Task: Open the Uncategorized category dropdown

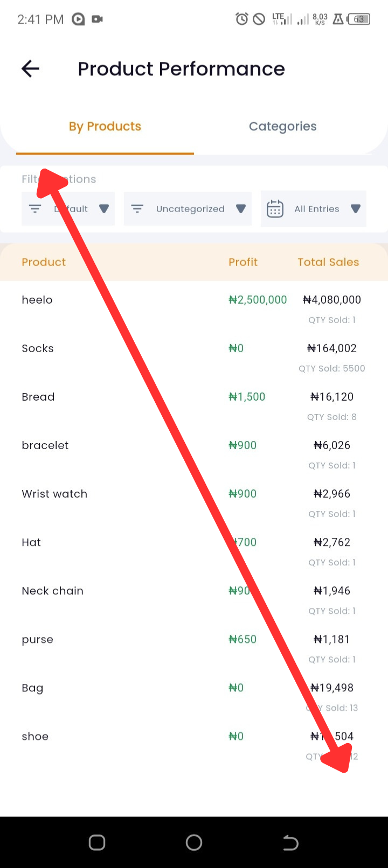Action: point(188,209)
